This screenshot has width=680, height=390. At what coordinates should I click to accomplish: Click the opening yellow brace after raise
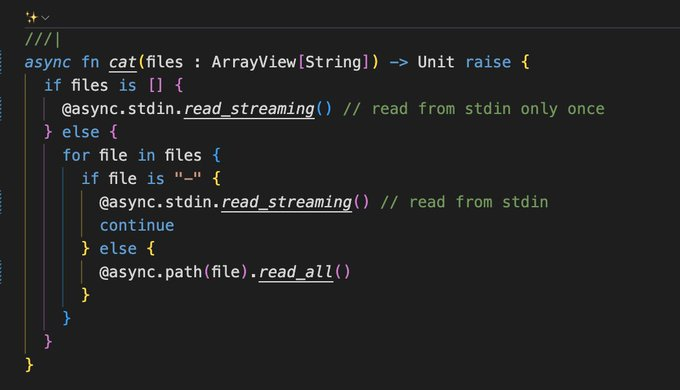(525, 62)
